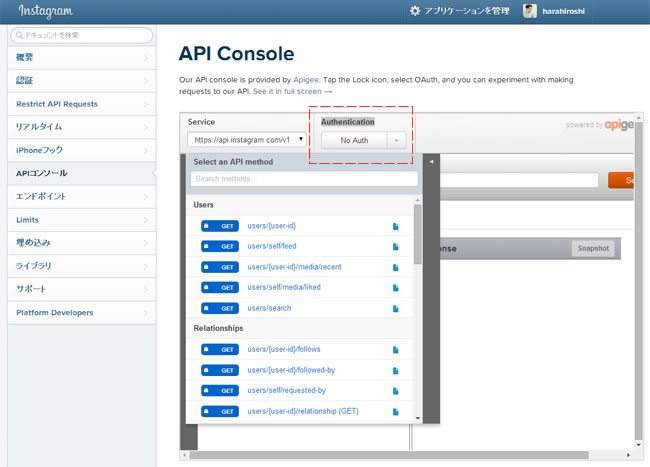Open the Service URL dropdown
The height and width of the screenshot is (467, 650).
click(247, 140)
